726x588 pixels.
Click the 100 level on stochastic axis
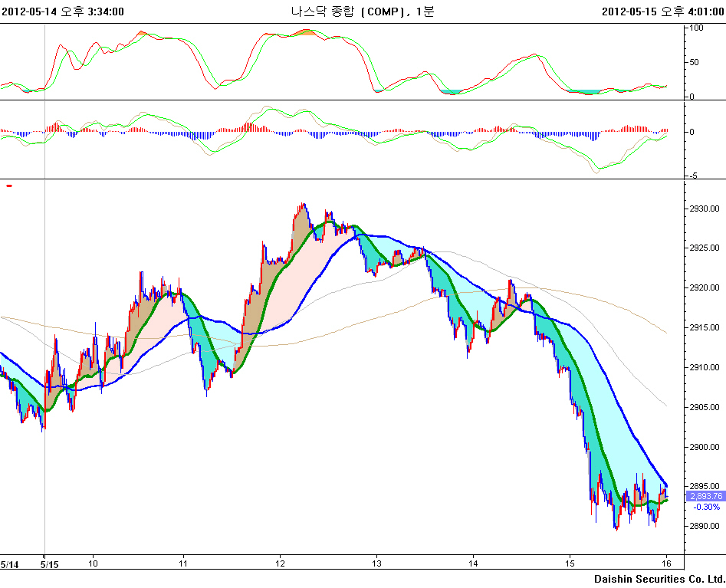click(697, 28)
